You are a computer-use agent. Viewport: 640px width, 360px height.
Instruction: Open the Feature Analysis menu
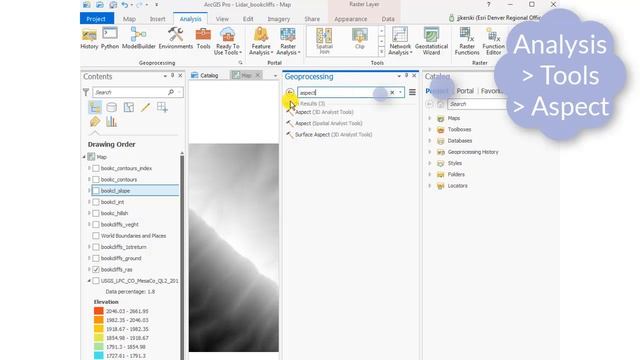[x=261, y=41]
